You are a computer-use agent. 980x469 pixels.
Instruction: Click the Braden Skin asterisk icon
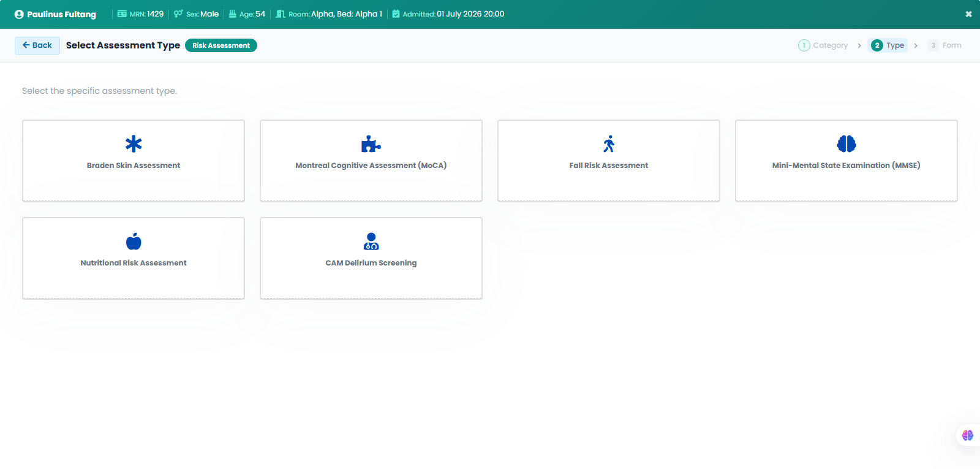tap(134, 144)
